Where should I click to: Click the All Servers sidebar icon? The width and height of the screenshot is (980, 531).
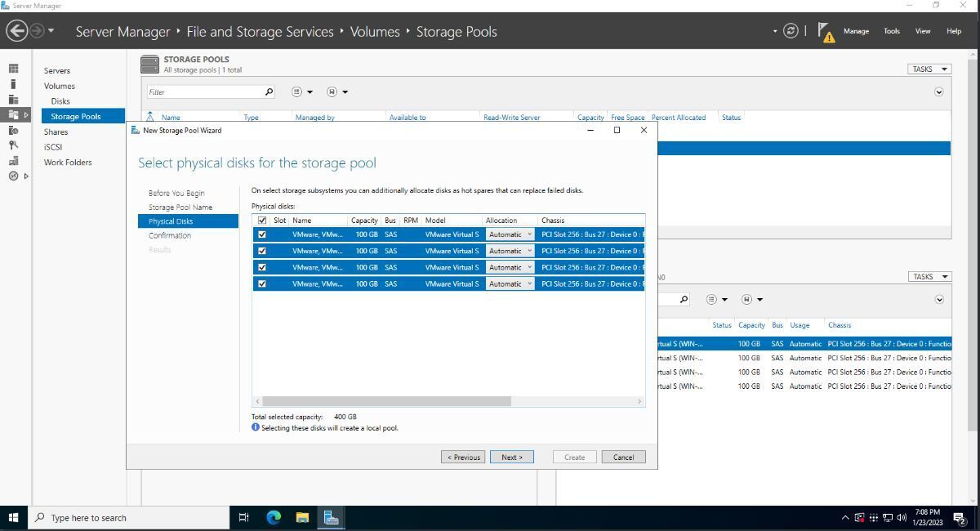[x=13, y=99]
